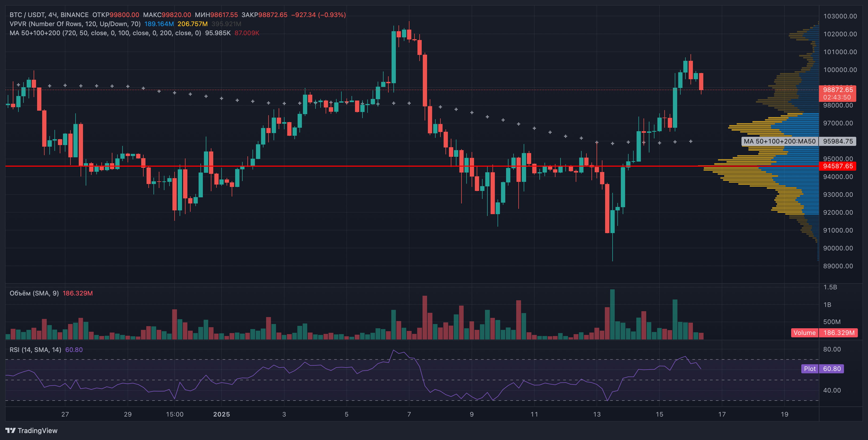This screenshot has height=440, width=868.
Task: Click the VPVR total value 395.921M
Action: (226, 24)
